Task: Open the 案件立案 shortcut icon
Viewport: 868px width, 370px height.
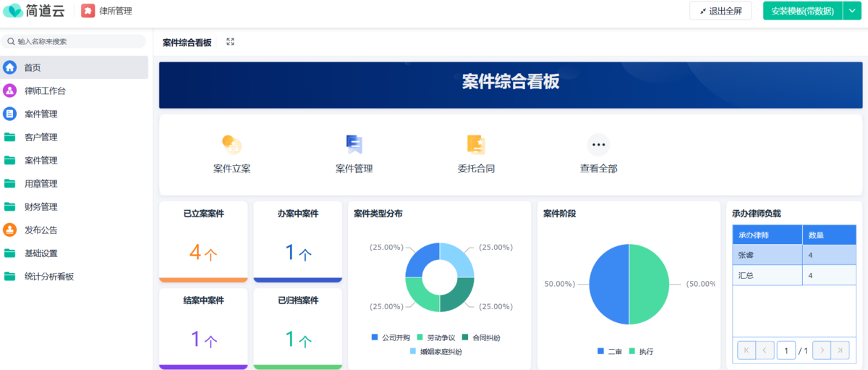Action: pos(231,145)
